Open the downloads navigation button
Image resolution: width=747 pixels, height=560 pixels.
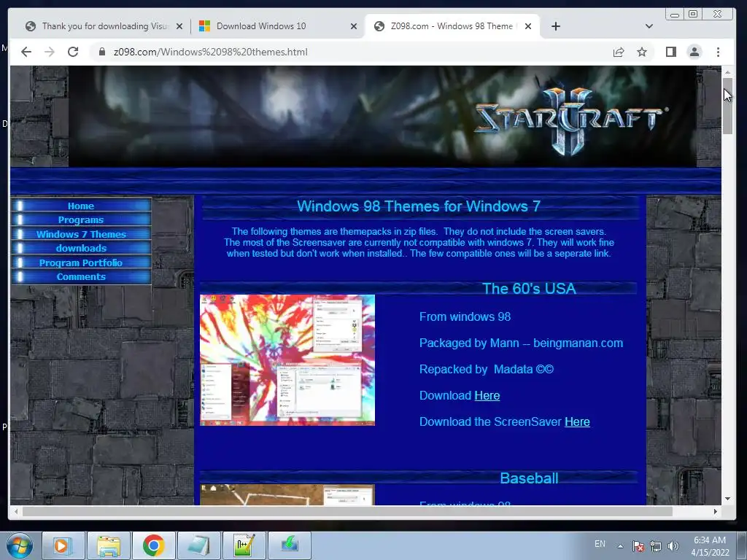pyautogui.click(x=81, y=248)
